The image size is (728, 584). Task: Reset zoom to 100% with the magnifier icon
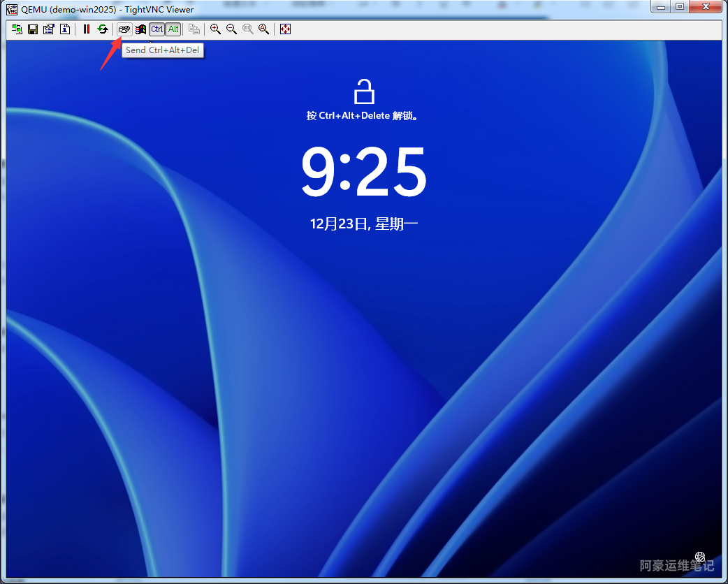click(247, 29)
